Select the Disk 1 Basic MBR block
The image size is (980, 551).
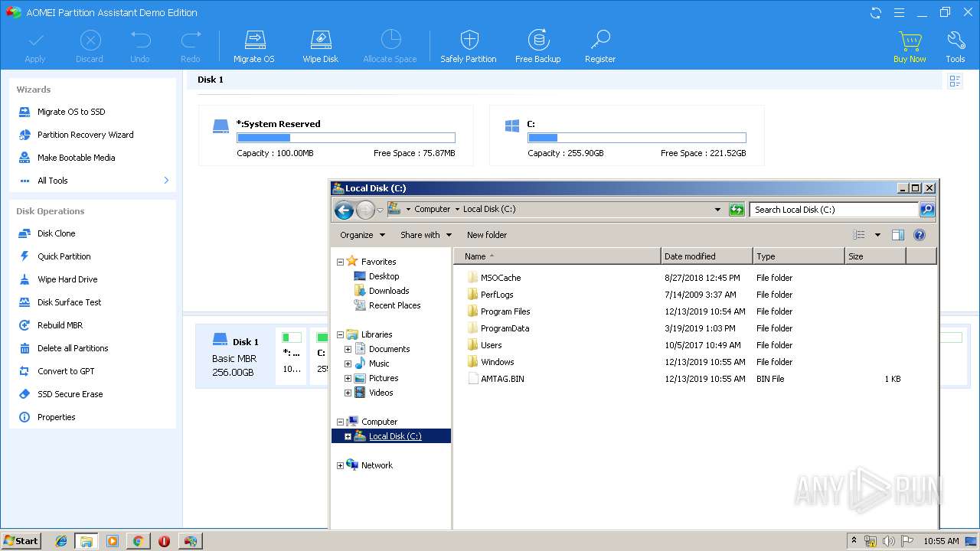tap(235, 357)
